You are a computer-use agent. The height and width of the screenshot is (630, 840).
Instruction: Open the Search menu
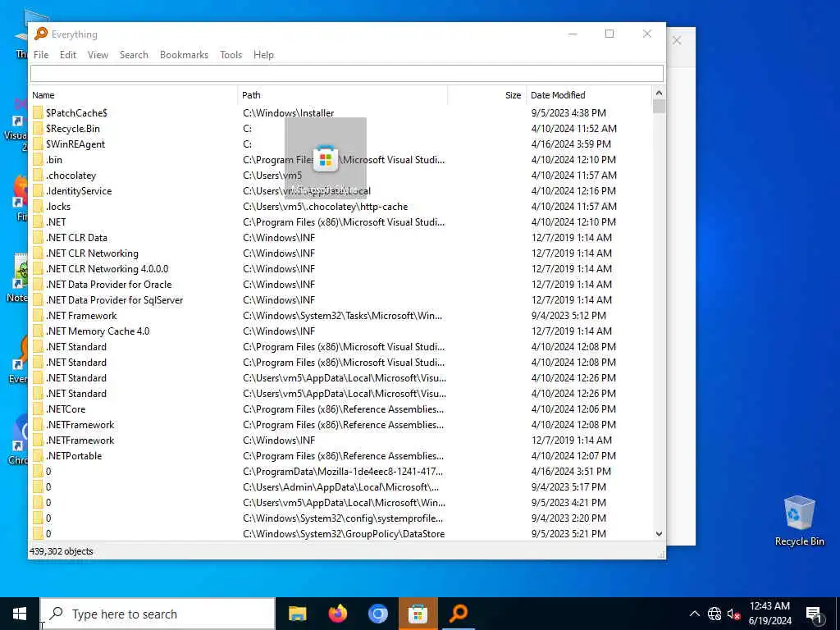click(134, 55)
